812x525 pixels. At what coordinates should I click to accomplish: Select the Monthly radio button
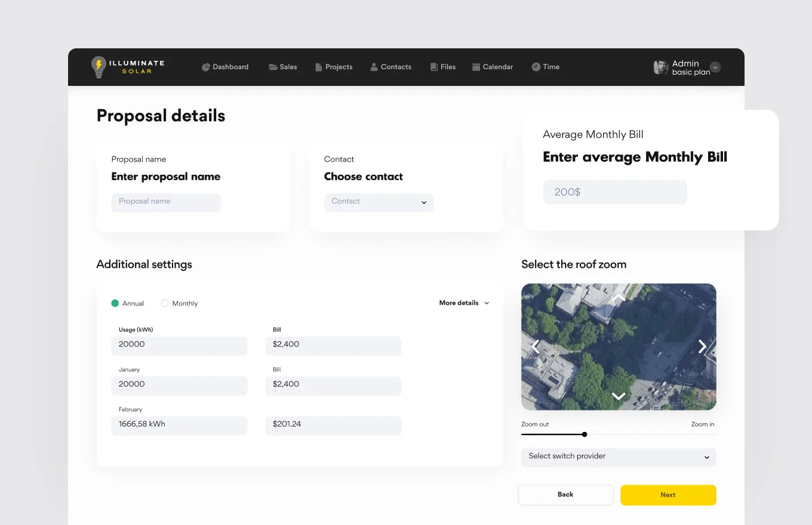(165, 303)
